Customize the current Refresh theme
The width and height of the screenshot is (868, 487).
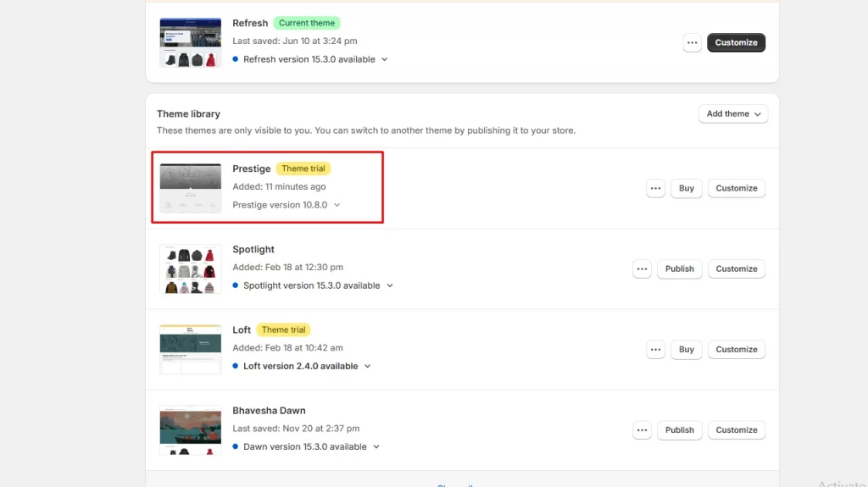coord(736,42)
